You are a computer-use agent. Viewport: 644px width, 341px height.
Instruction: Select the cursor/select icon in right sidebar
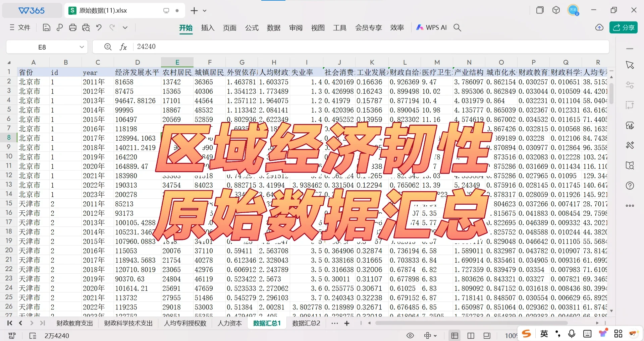pos(630,65)
